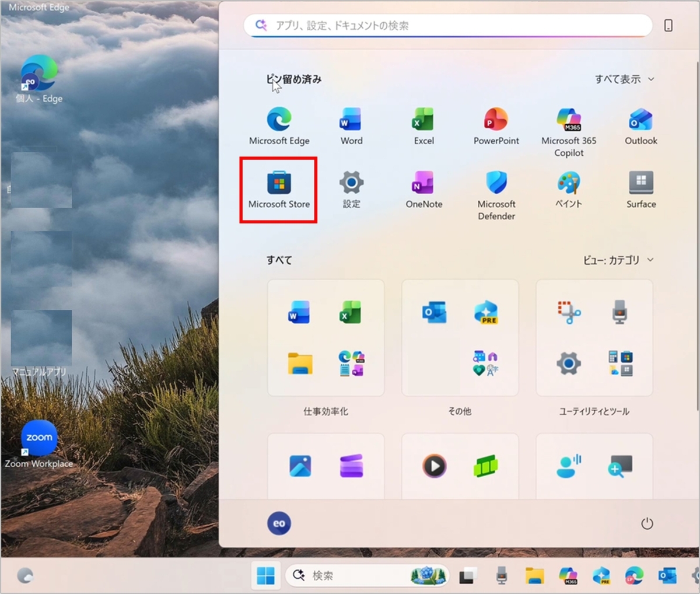Open Microsoft 365 Copilot on the taskbar
This screenshot has height=594, width=700.
[x=568, y=576]
